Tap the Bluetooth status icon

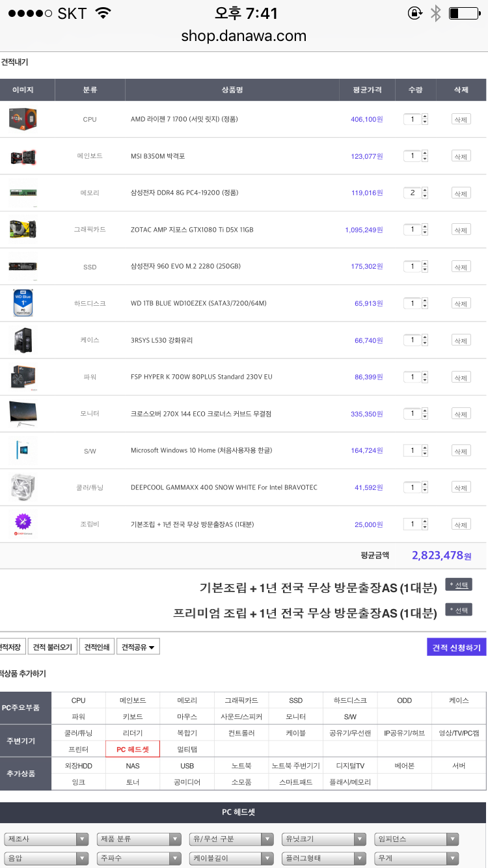[435, 13]
